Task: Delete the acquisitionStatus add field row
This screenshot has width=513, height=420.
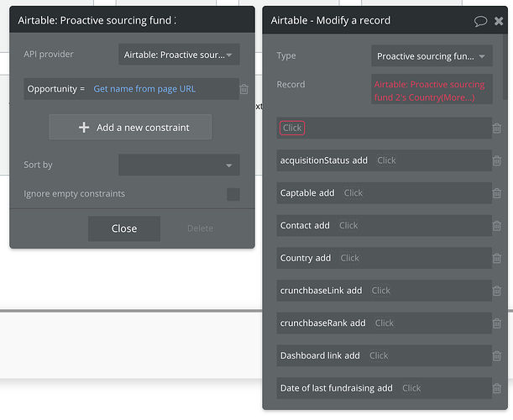Action: tap(497, 160)
